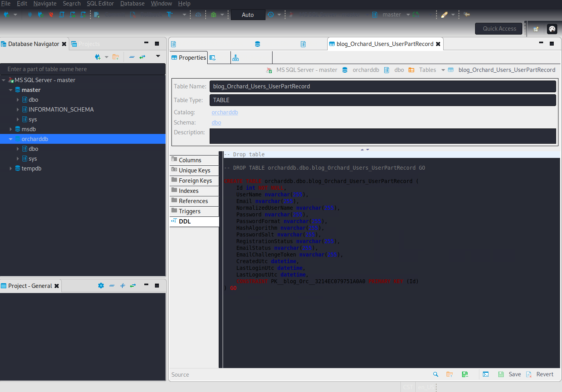Select the Columns section tab
The height and width of the screenshot is (392, 562).
click(194, 160)
